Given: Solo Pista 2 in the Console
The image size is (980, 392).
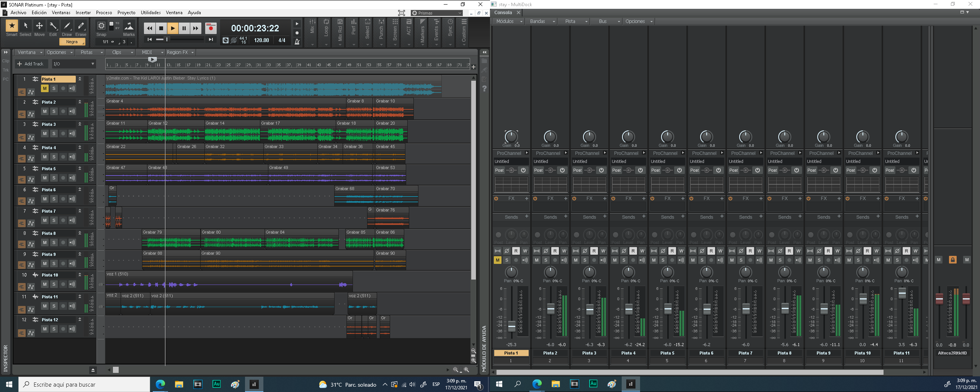Looking at the screenshot, I should point(546,260).
